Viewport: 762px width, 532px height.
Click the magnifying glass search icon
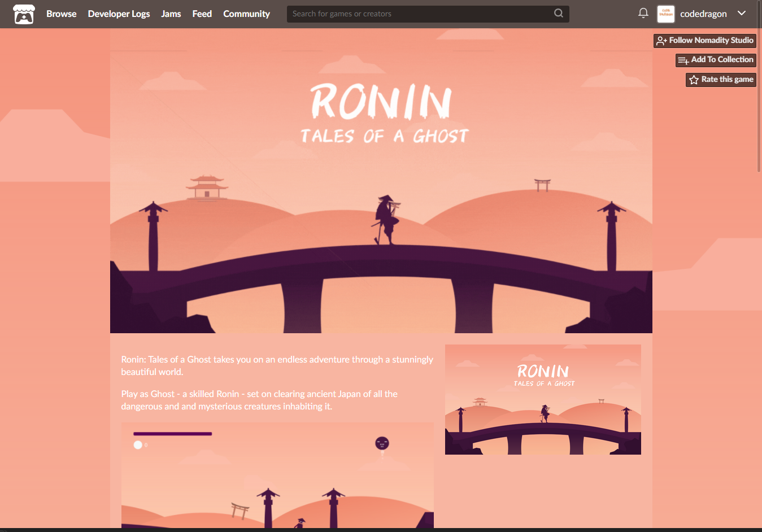click(x=559, y=14)
